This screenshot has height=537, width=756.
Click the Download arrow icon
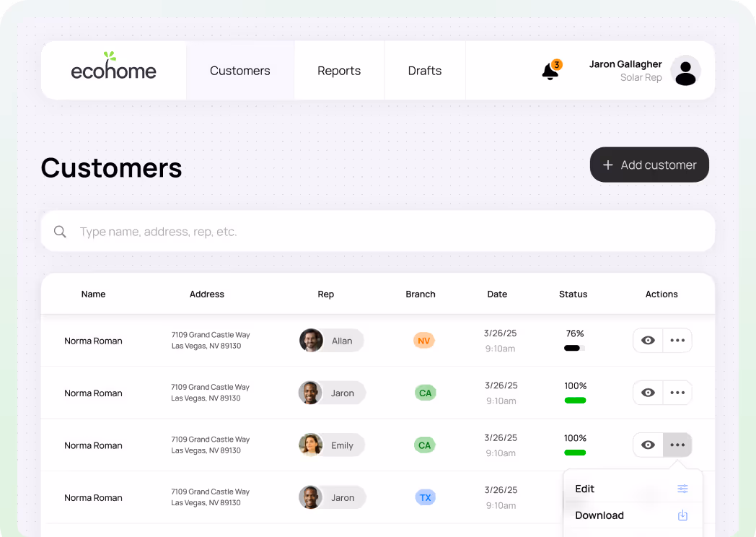682,515
